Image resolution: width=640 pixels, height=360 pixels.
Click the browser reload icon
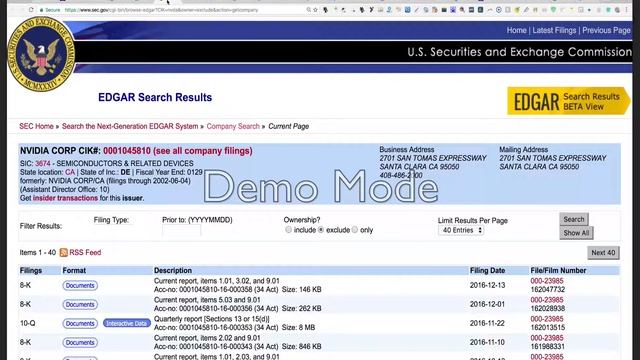[31, 10]
